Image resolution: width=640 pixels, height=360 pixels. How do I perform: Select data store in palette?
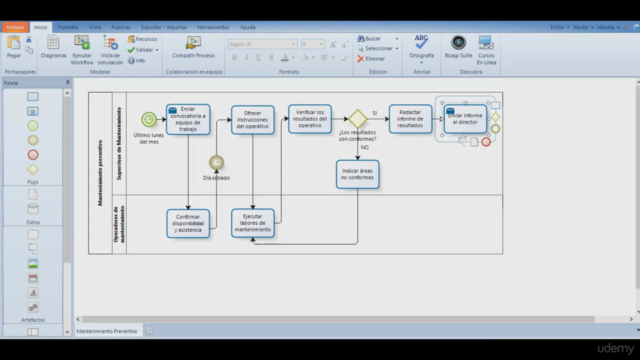33,209
